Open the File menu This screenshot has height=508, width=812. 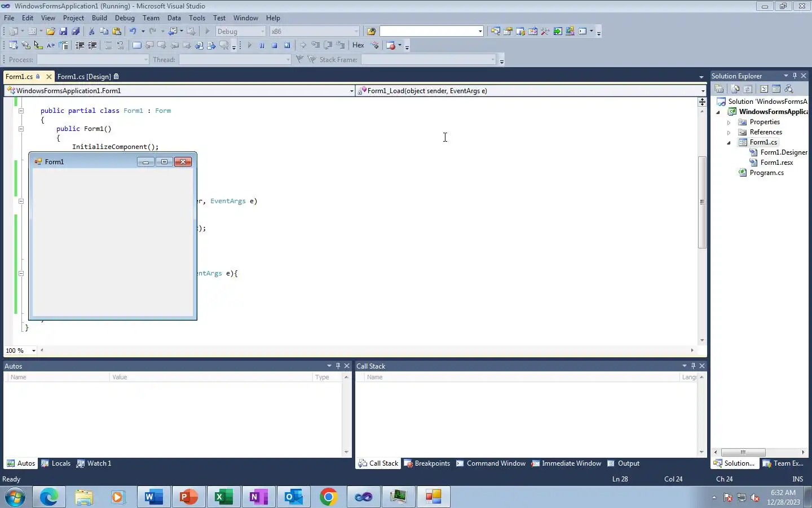[9, 18]
